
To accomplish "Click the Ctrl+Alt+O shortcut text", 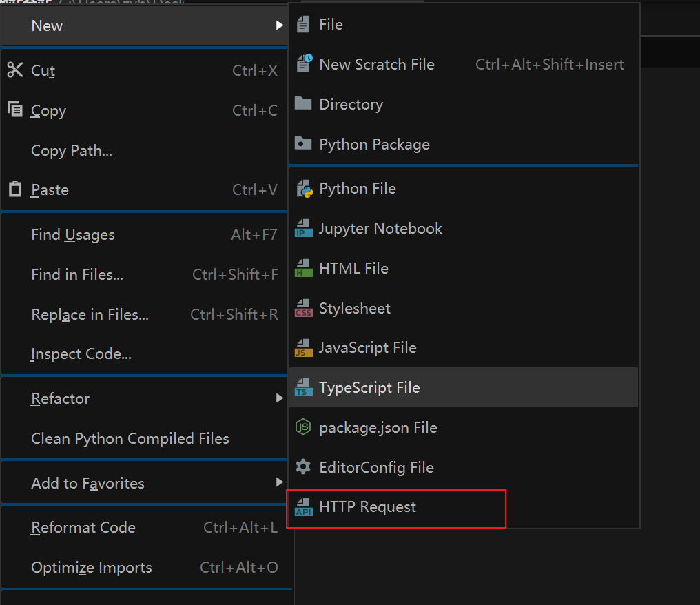I will pos(239,567).
